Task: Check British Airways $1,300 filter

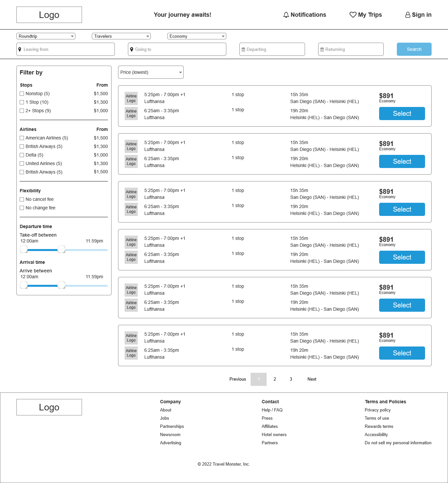Action: [22, 146]
